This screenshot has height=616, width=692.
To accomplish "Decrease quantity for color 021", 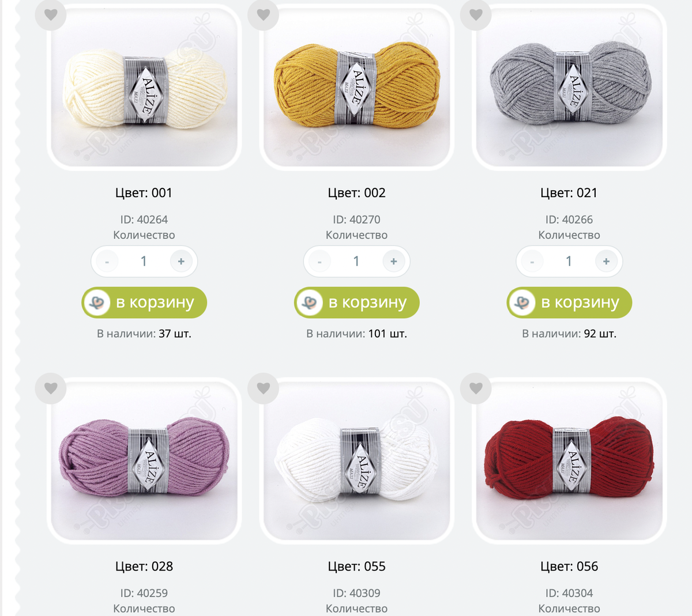I will point(532,262).
